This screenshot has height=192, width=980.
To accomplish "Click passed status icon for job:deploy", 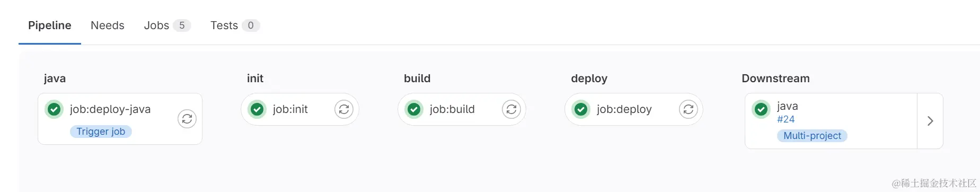I will [581, 109].
